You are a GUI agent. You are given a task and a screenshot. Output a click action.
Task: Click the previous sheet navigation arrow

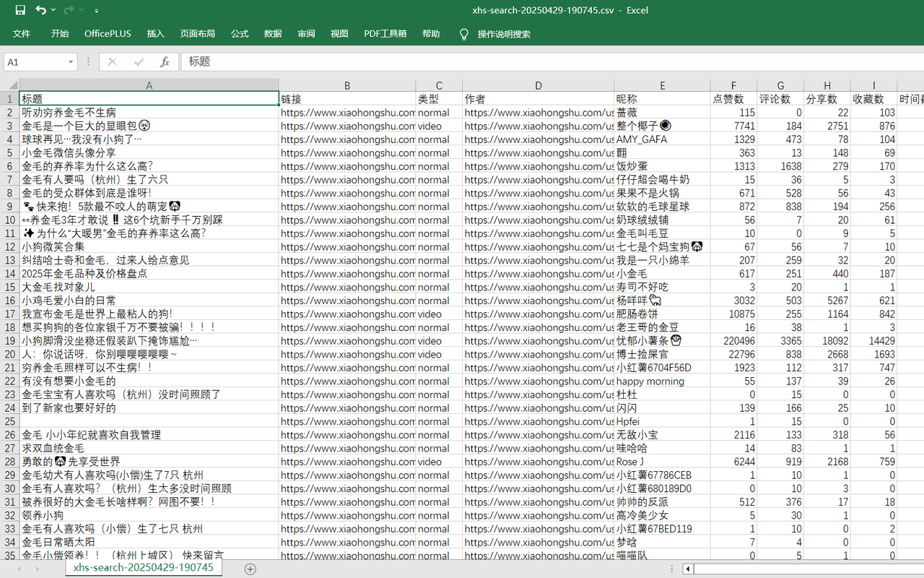20,569
